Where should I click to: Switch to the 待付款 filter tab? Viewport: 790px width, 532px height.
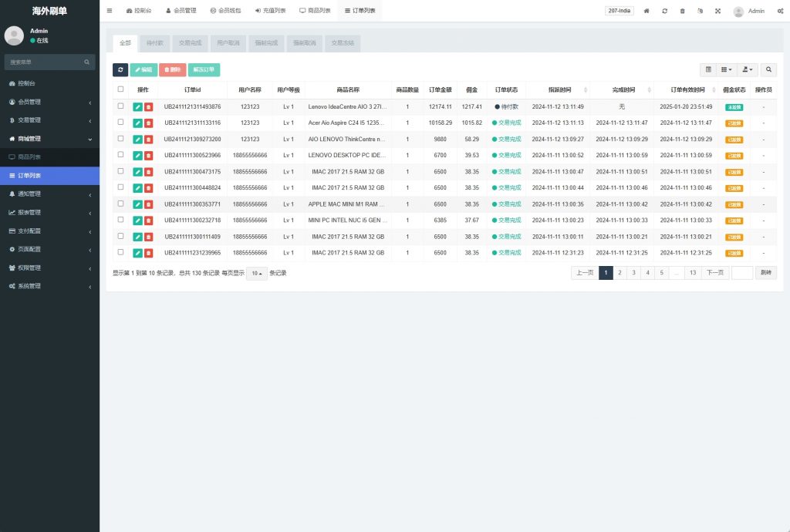155,43
